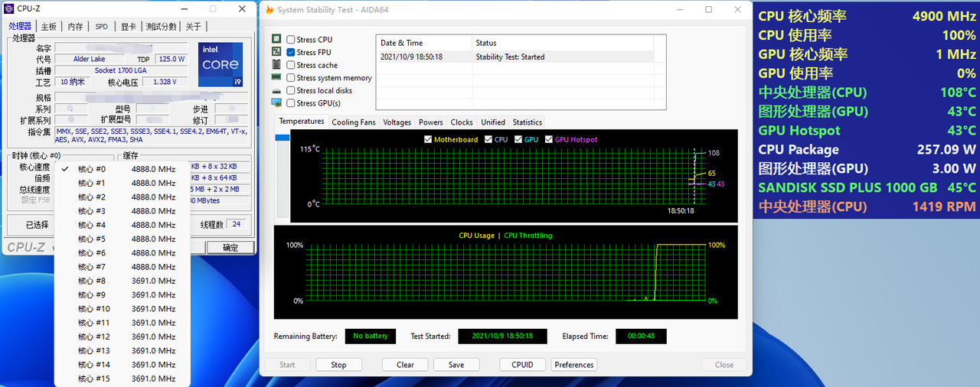This screenshot has height=387, width=980.
Task: Click the AIDA64 flame icon in title bar
Action: pyautogui.click(x=269, y=10)
